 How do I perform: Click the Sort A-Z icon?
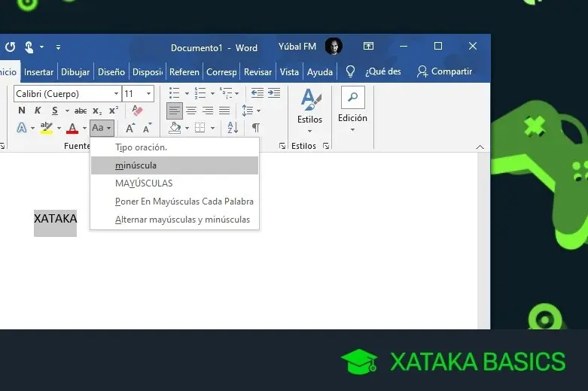[233, 128]
